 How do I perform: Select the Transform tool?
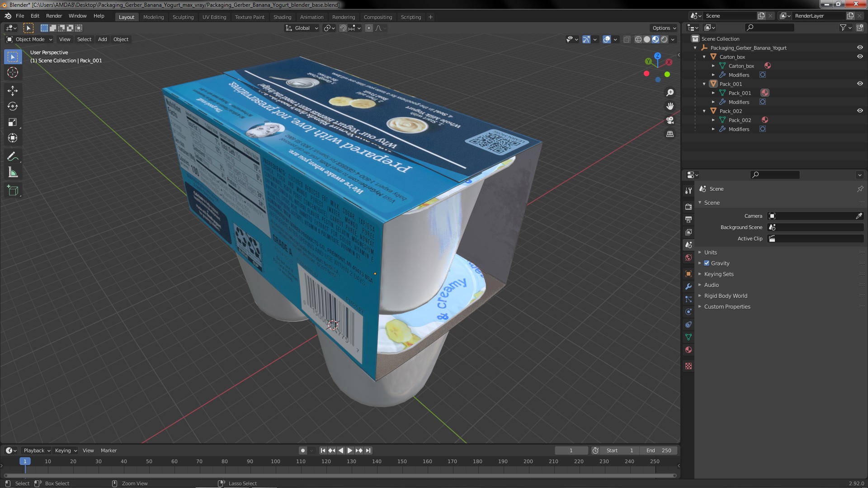(x=13, y=138)
